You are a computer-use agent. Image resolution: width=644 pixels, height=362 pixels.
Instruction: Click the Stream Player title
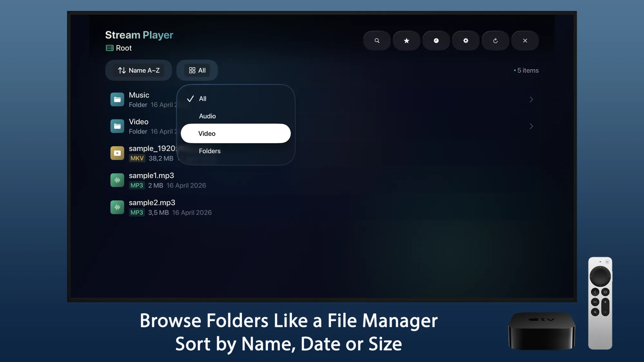139,35
